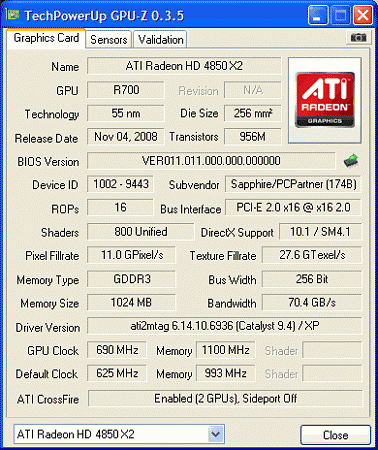
Task: Close window using red X button
Action: tap(363, 15)
